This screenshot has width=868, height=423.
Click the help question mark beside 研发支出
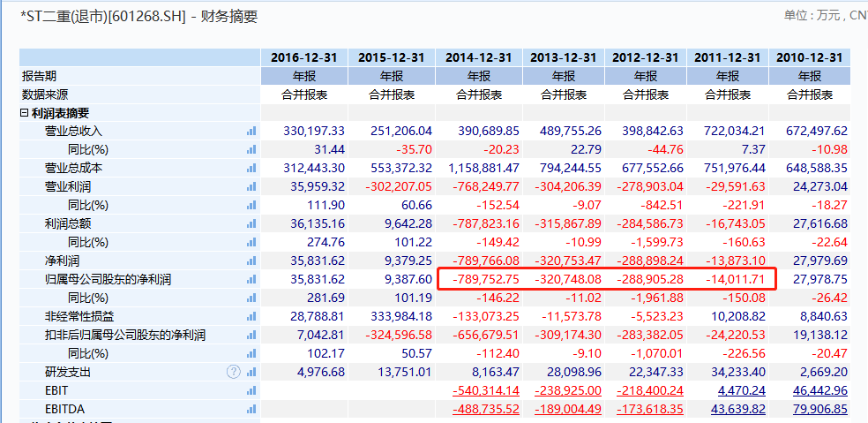click(234, 372)
